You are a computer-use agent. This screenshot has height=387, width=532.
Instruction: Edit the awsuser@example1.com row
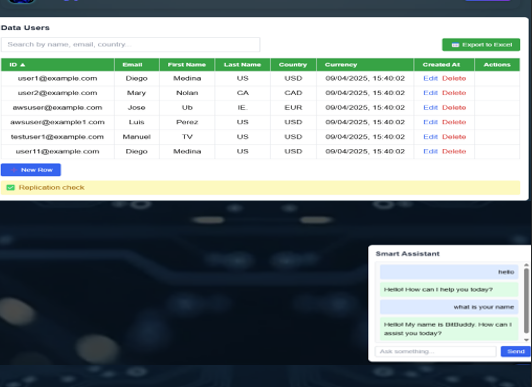pyautogui.click(x=431, y=122)
